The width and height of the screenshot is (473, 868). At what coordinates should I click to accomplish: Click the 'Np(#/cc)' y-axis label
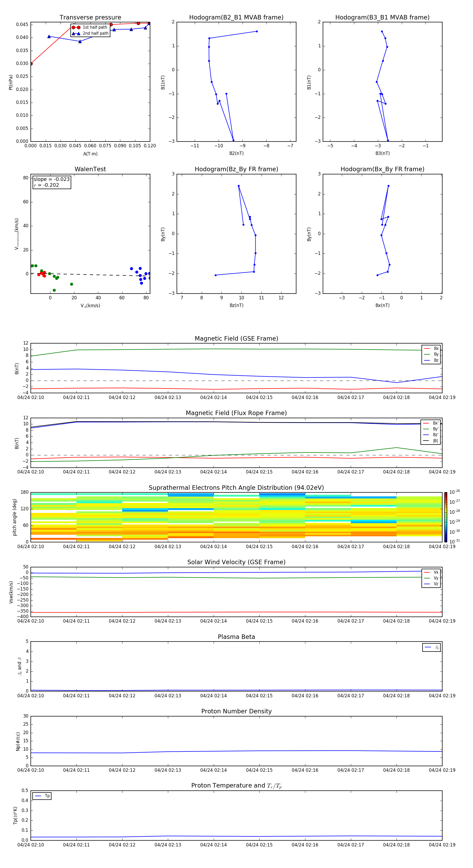(18, 741)
